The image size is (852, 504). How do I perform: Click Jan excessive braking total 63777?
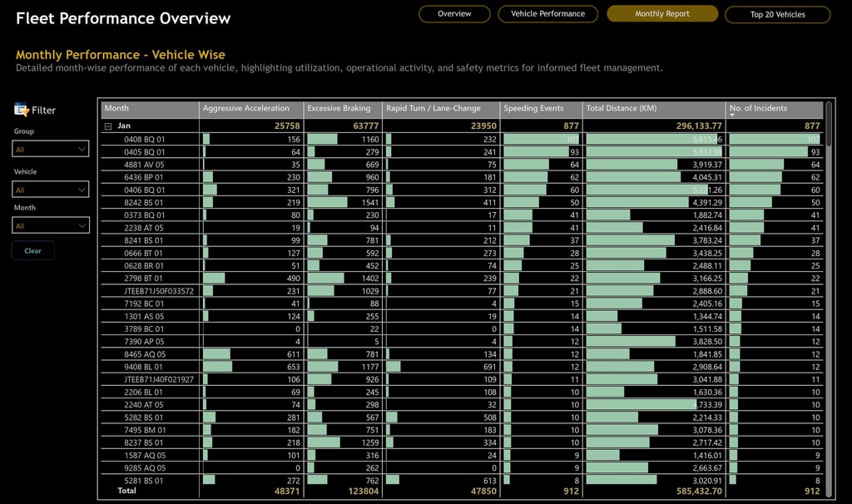pos(366,126)
